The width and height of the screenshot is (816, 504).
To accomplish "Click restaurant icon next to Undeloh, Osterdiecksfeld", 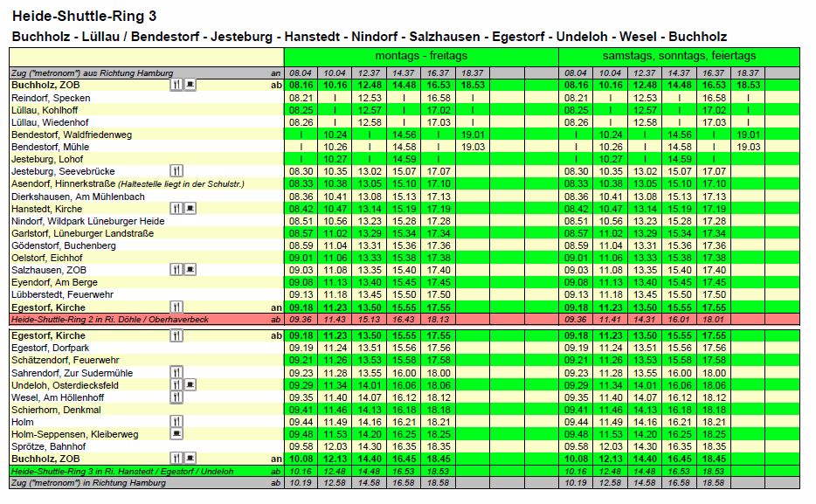I will 176,385.
